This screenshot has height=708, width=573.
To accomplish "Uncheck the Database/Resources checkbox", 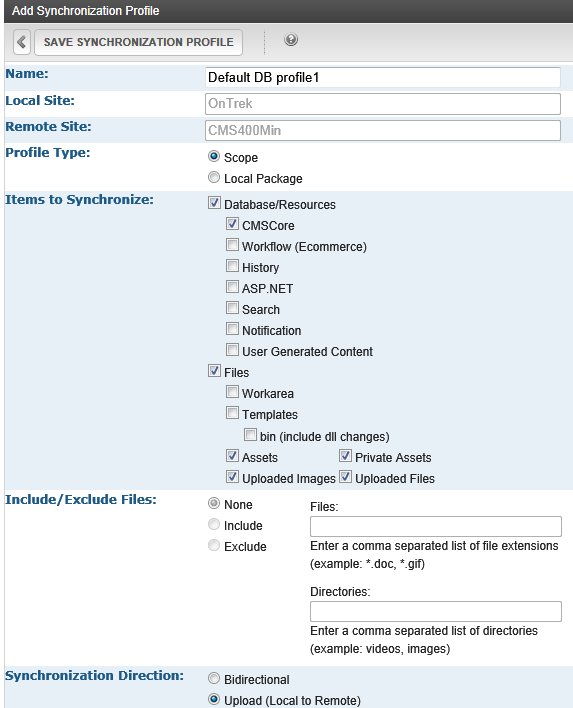I will tap(214, 203).
